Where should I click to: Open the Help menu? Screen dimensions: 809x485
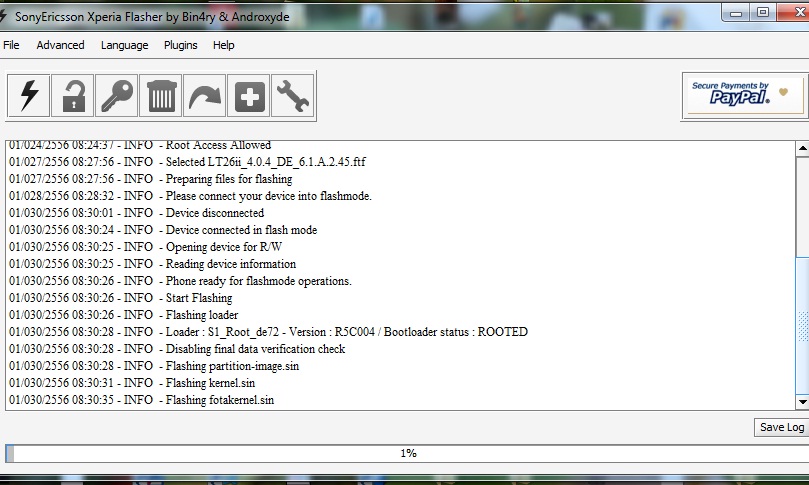[223, 45]
